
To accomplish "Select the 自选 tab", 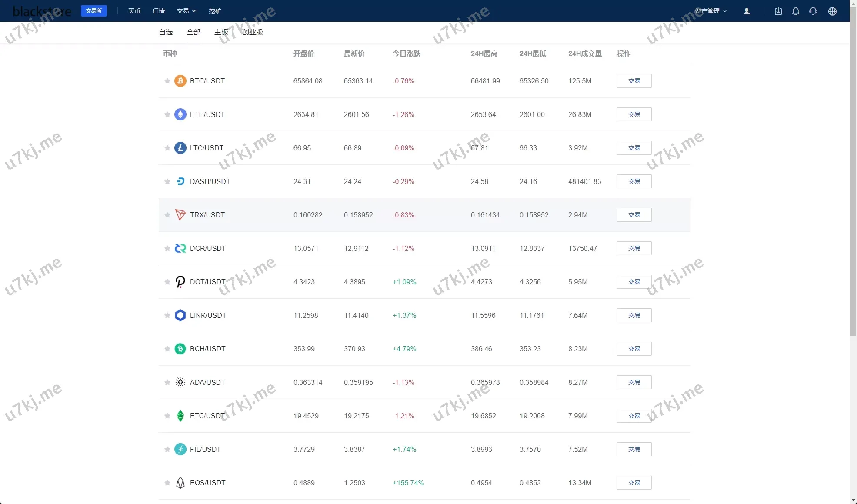I will [x=166, y=32].
